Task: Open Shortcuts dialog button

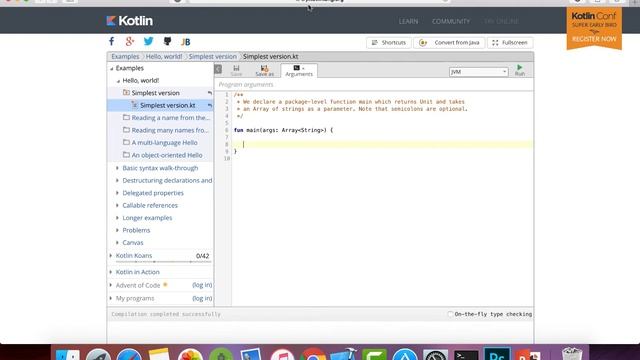Action: (x=389, y=42)
